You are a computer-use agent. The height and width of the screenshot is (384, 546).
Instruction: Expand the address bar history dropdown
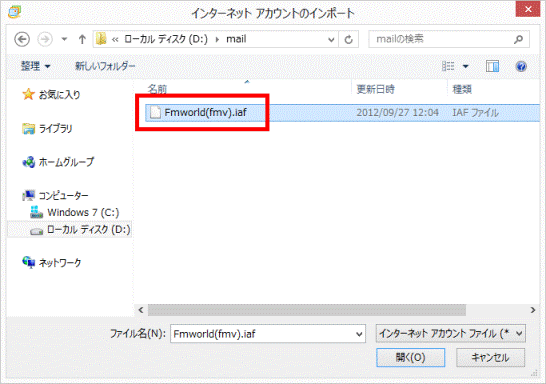[331, 40]
